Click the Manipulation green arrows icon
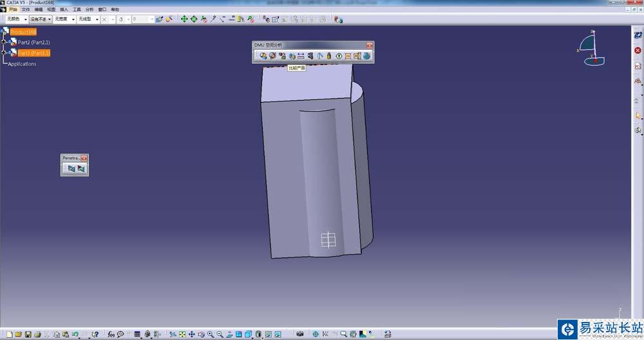Image resolution: width=644 pixels, height=340 pixels. [x=184, y=19]
